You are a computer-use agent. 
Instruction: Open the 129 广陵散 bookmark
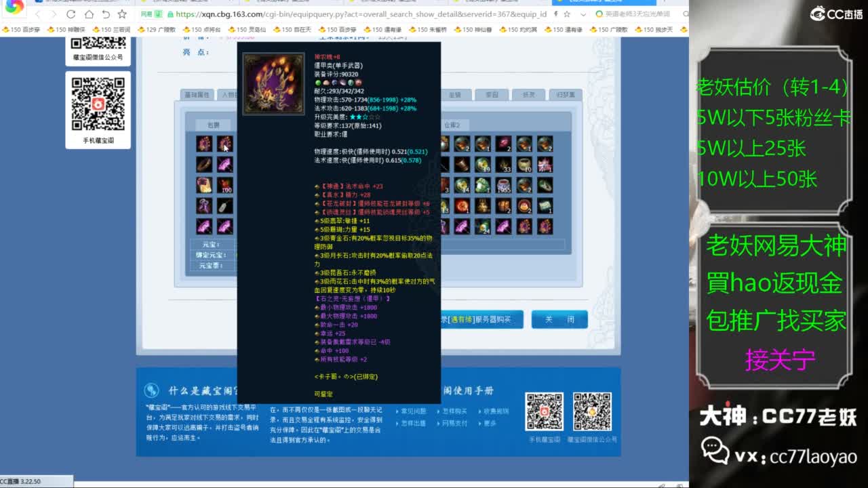point(156,29)
